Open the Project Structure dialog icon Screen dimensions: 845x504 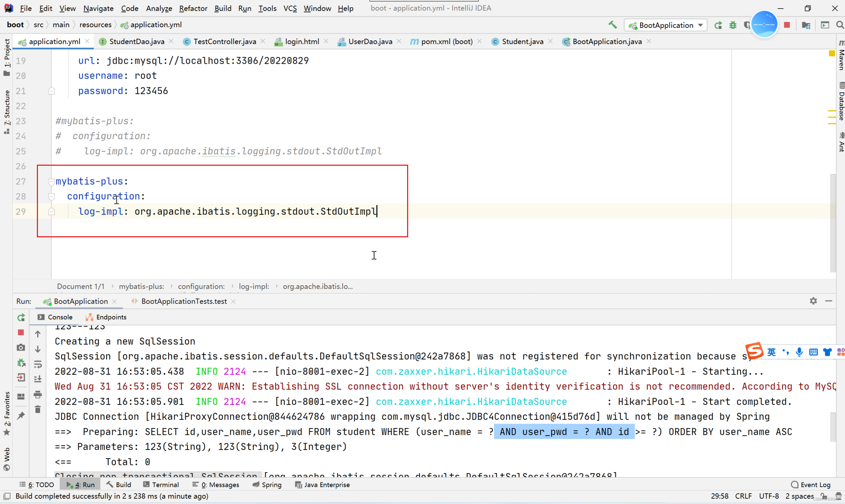(806, 25)
